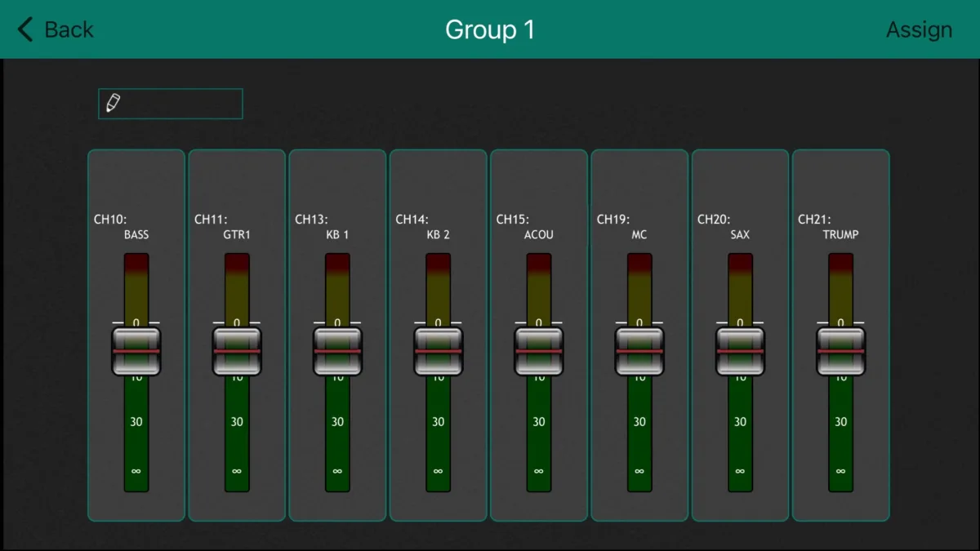Click the CH15: channel number text

pos(513,220)
